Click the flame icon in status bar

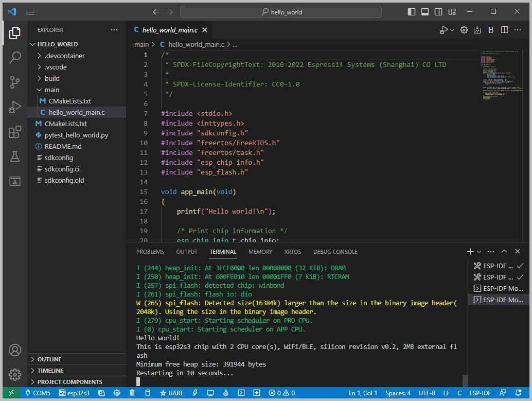click(x=225, y=393)
